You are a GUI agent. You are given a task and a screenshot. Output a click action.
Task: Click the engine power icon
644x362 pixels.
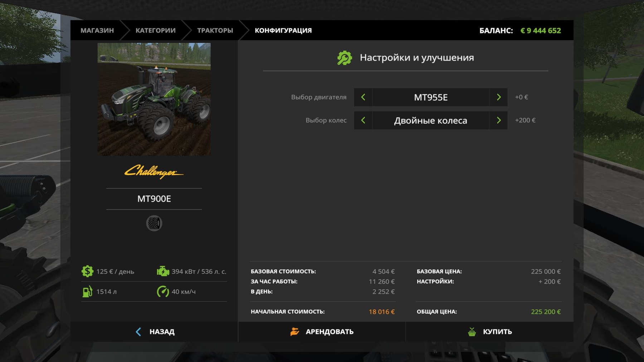click(x=163, y=271)
